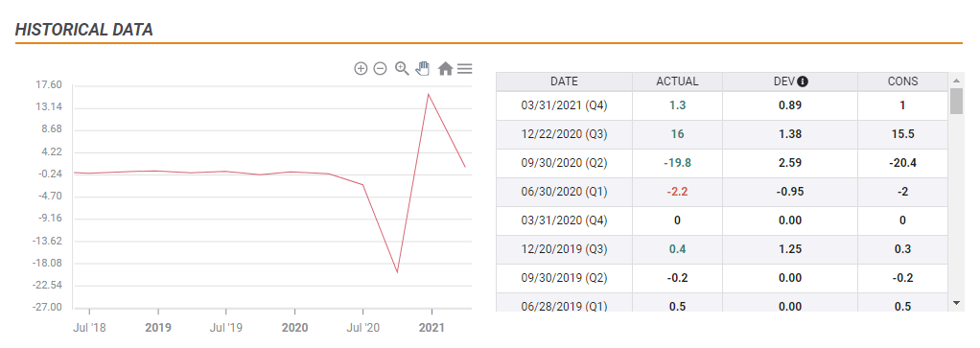Open the chart hamburger menu
The width and height of the screenshot is (980, 348).
464,69
